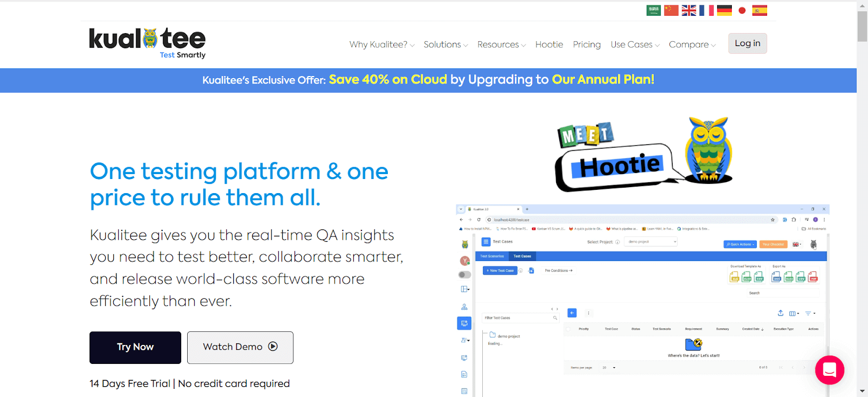The image size is (868, 397).
Task: Click the "14 Days Free Trial" text
Action: tap(130, 383)
